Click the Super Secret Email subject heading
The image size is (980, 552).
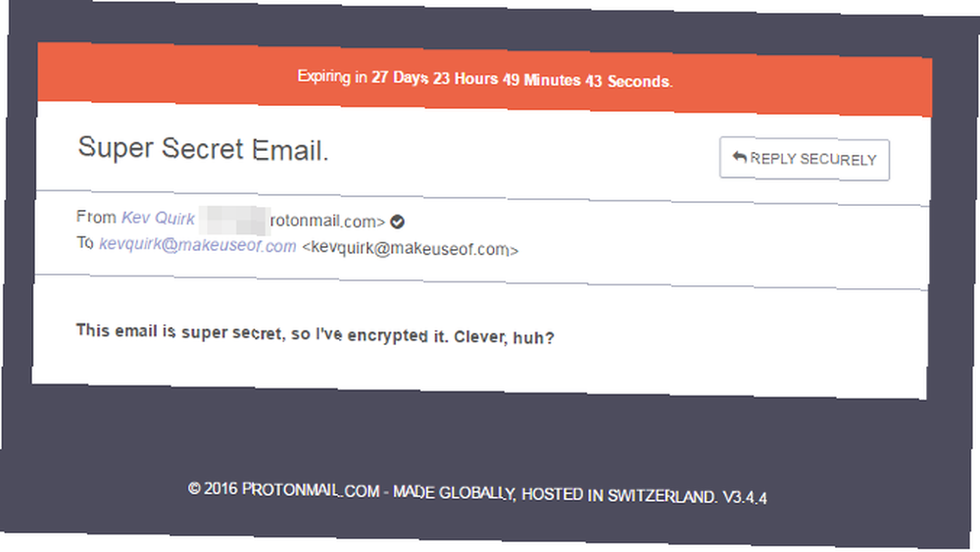point(203,149)
